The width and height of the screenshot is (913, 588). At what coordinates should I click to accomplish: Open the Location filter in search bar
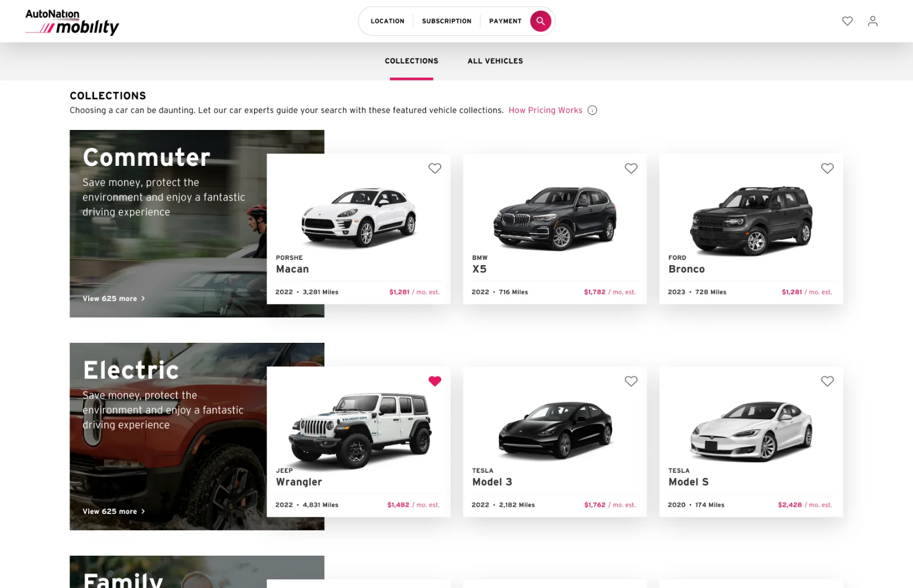(x=387, y=21)
